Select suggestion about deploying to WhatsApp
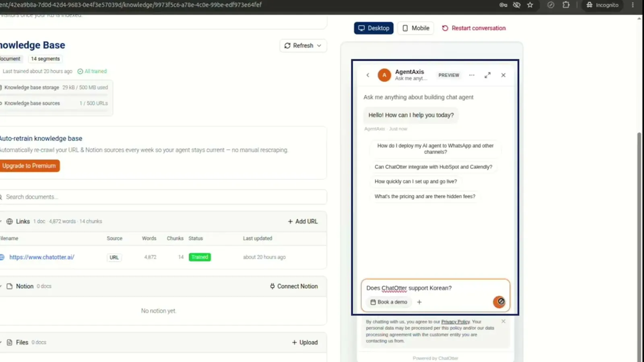Screen dimensions: 644x362 pyautogui.click(x=435, y=149)
